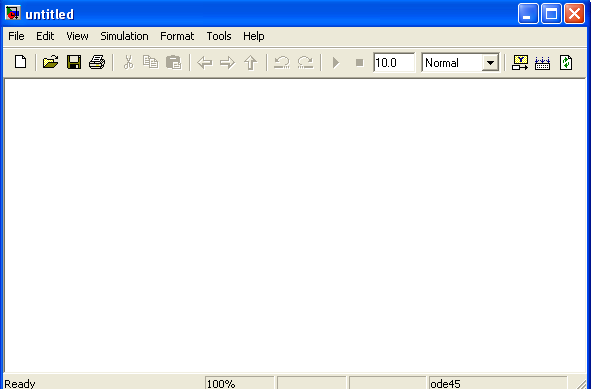Print the model using the printer icon
The image size is (591, 389).
(97, 62)
